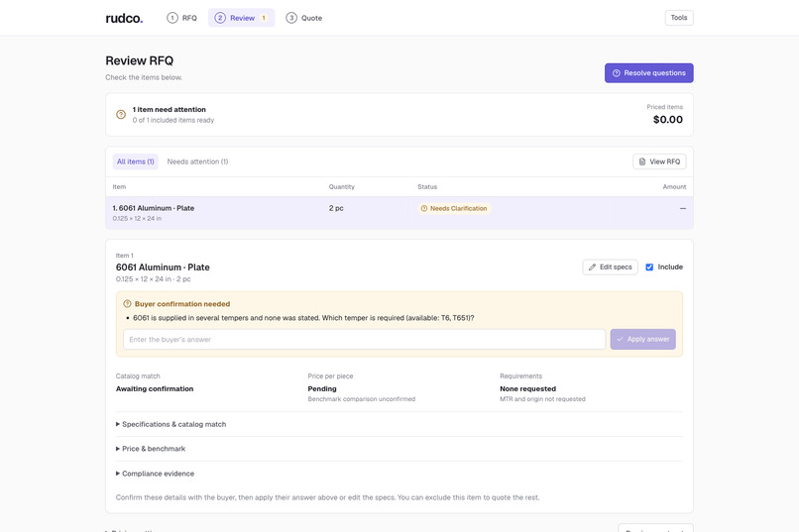The width and height of the screenshot is (799, 532).
Task: Go to the RFQ step
Action: tap(181, 18)
